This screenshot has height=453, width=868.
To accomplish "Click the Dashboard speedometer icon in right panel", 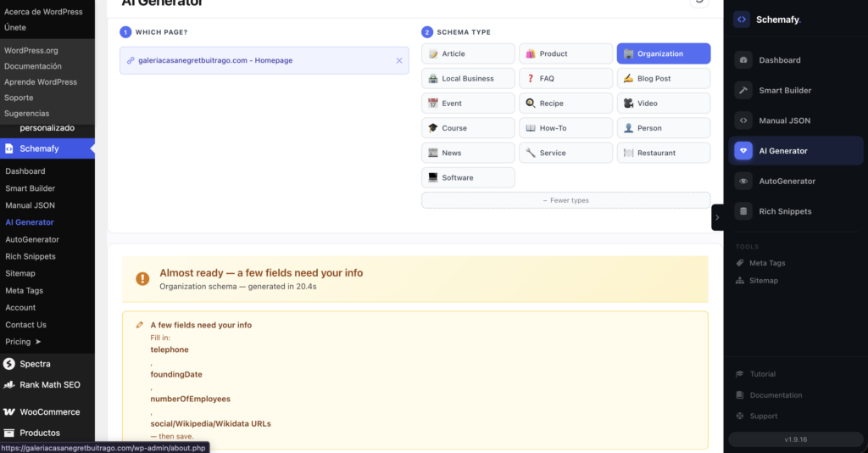I will 743,60.
